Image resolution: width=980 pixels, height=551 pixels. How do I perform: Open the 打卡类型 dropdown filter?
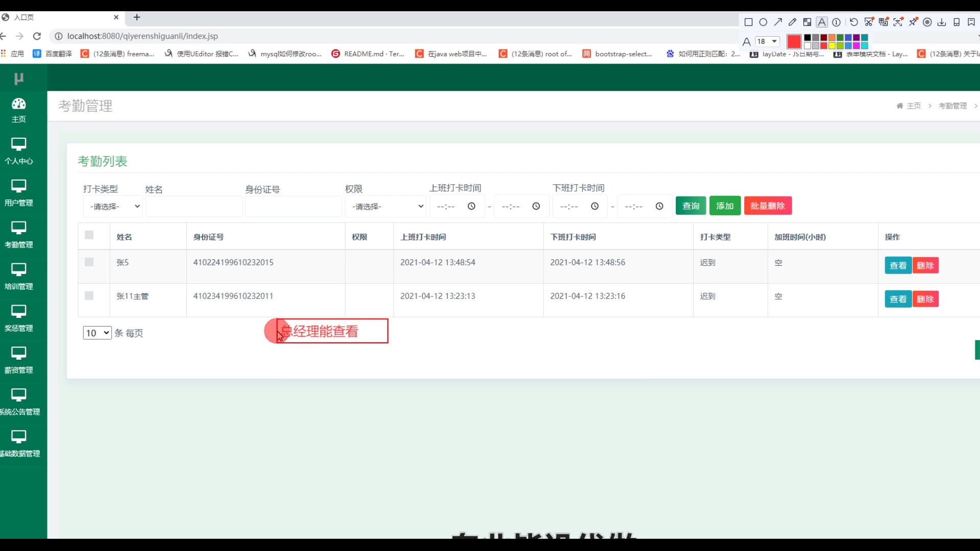coord(113,206)
